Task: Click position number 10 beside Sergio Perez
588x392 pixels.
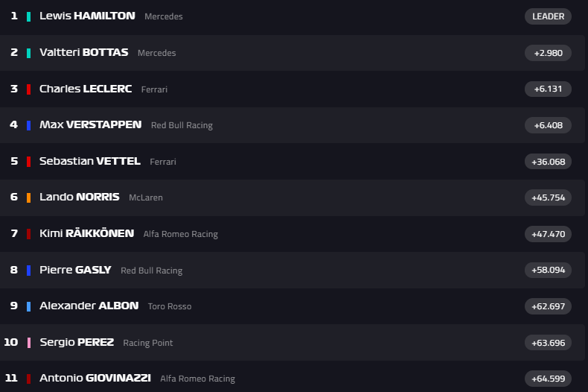Action: (11, 342)
